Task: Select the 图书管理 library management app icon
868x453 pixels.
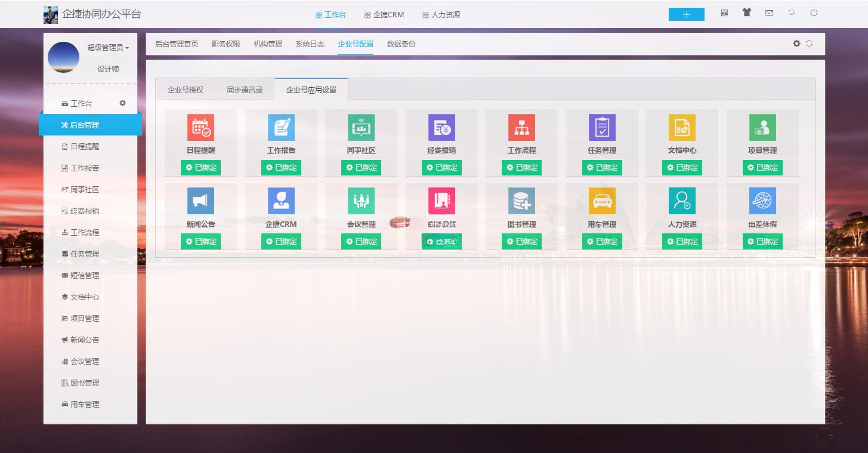Action: click(x=521, y=201)
